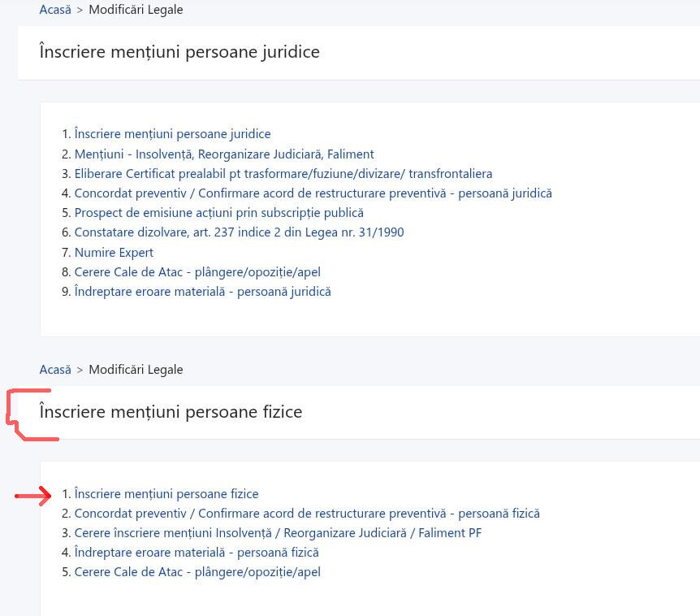Image resolution: width=700 pixels, height=616 pixels.
Task: Click the 'Înscriere mențiuni persoane fizice' heading
Action: click(x=171, y=412)
